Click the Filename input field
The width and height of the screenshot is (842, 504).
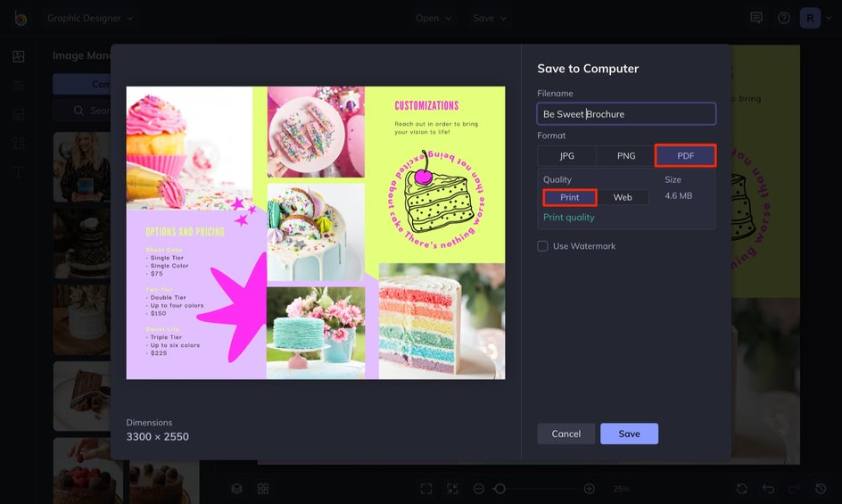coord(626,114)
